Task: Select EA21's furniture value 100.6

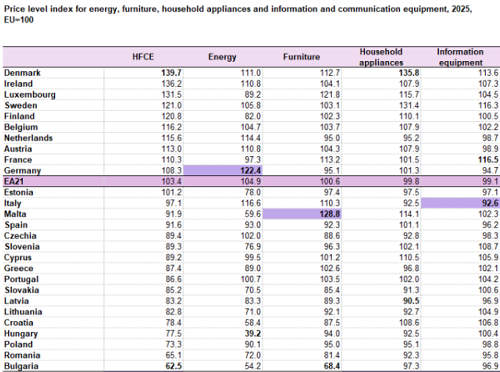Action: coord(330,182)
